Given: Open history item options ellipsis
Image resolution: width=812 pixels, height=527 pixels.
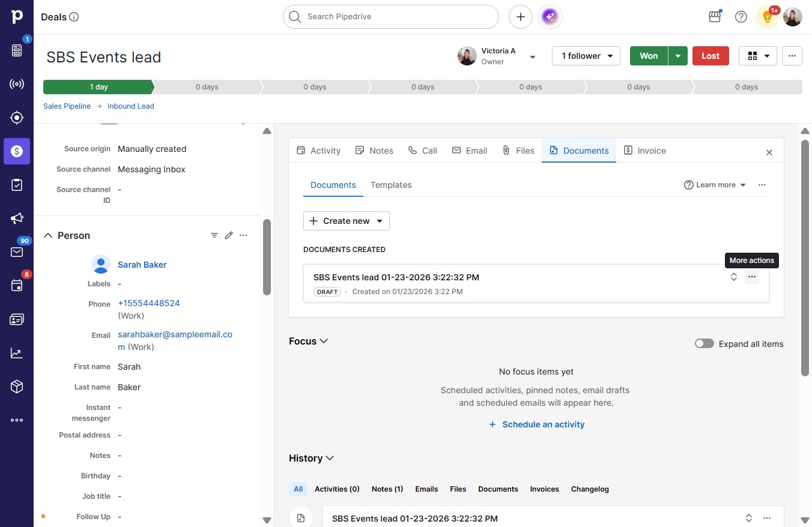Looking at the screenshot, I should 767,518.
